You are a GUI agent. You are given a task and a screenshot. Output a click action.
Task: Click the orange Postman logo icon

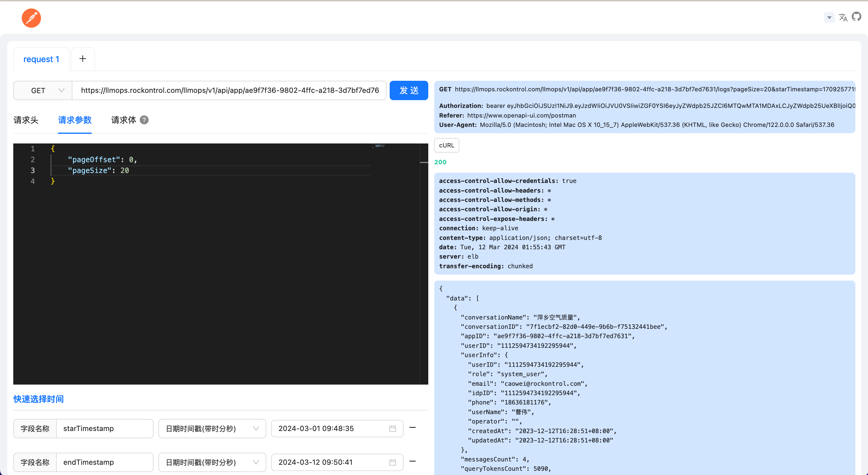31,18
